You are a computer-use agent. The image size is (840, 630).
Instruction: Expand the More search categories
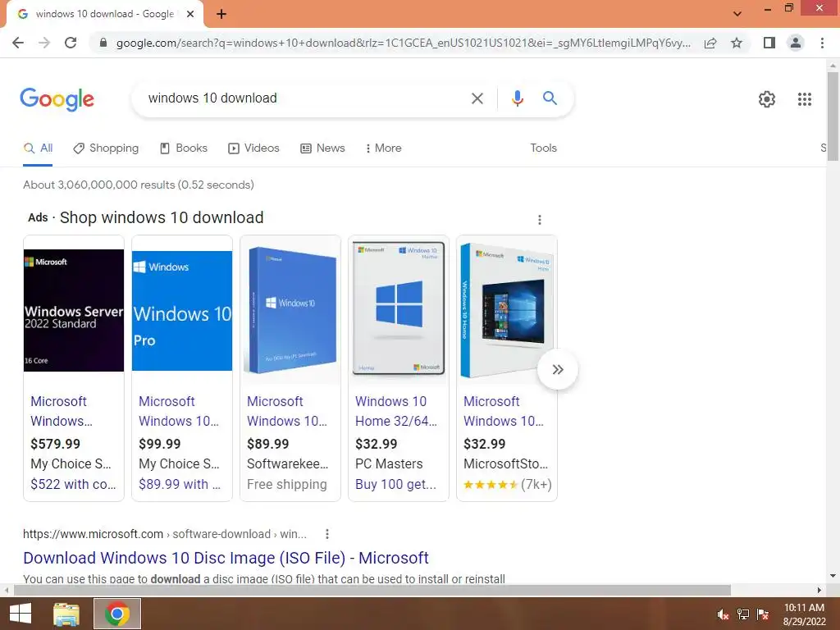pyautogui.click(x=384, y=148)
